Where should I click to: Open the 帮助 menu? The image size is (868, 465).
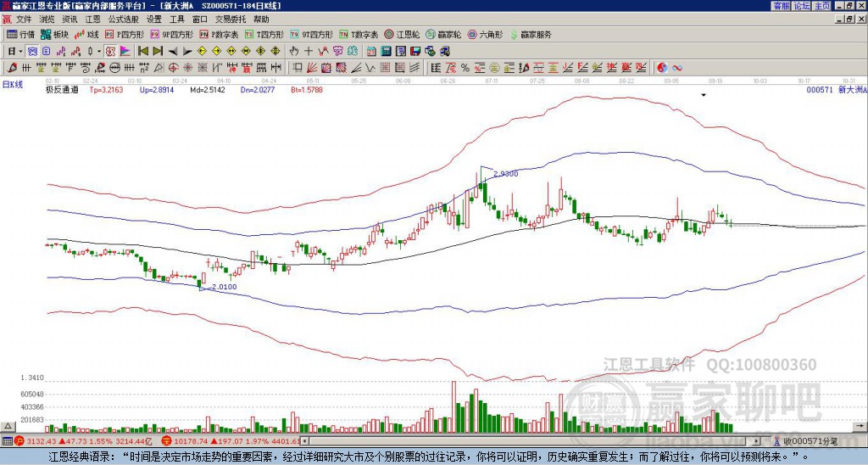point(261,20)
